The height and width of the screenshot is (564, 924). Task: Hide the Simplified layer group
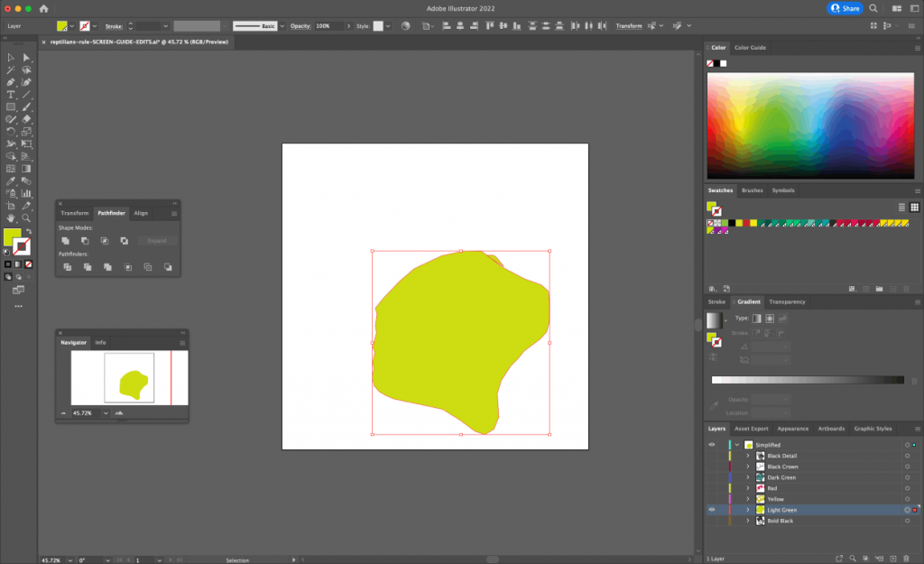(x=712, y=445)
